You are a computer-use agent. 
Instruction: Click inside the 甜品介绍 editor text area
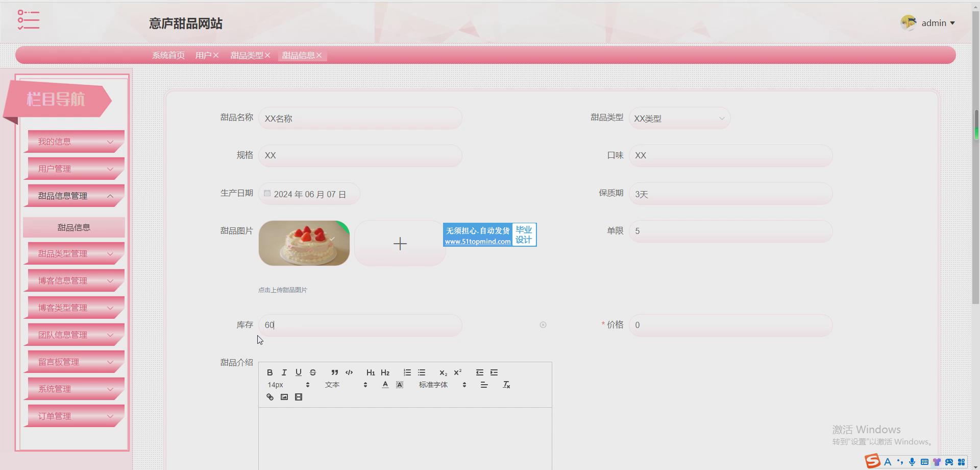point(405,438)
